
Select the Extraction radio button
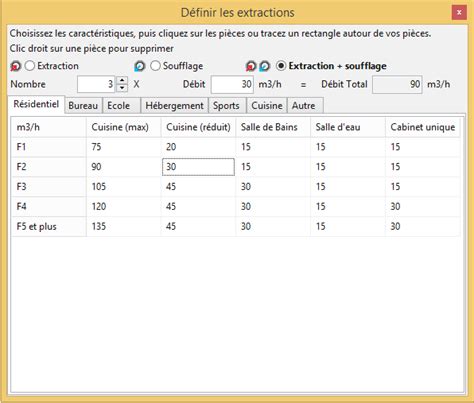point(30,66)
